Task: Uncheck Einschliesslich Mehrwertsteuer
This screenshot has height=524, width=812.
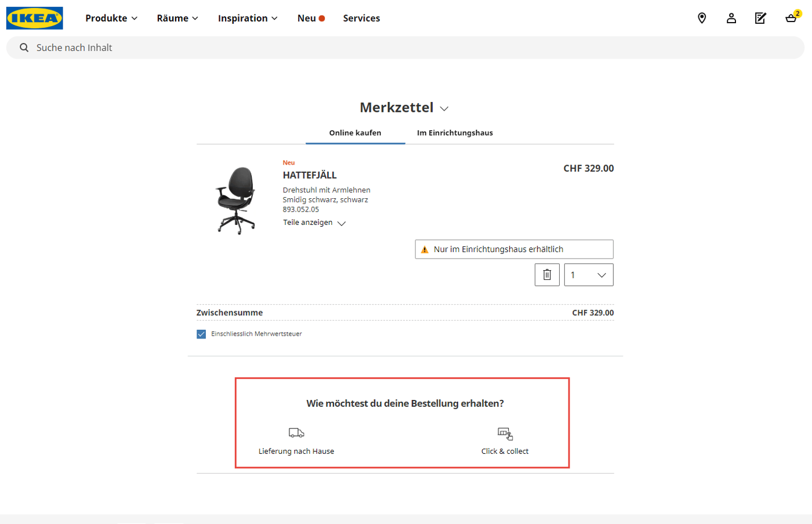Action: coord(200,334)
